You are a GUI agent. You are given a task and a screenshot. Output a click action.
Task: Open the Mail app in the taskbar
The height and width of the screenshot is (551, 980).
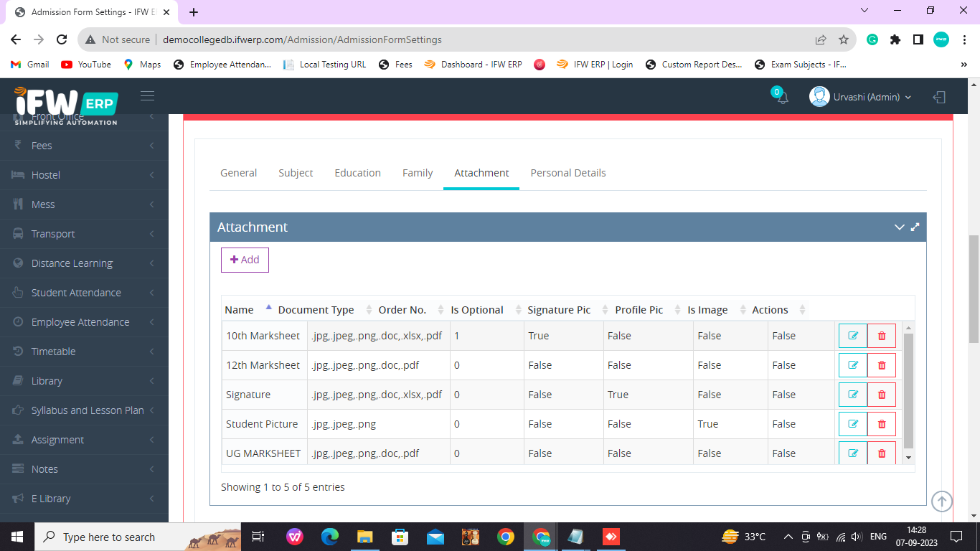coord(435,537)
